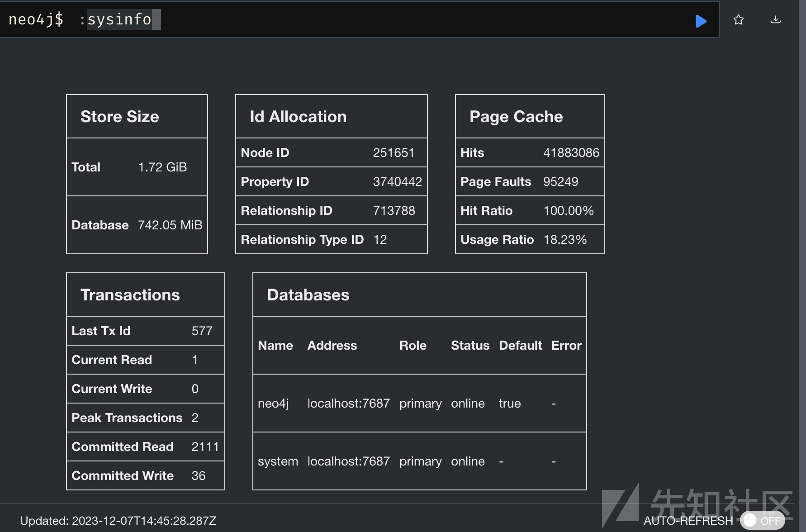Image resolution: width=806 pixels, height=532 pixels.
Task: Click the Updated timestamp text
Action: point(118,521)
